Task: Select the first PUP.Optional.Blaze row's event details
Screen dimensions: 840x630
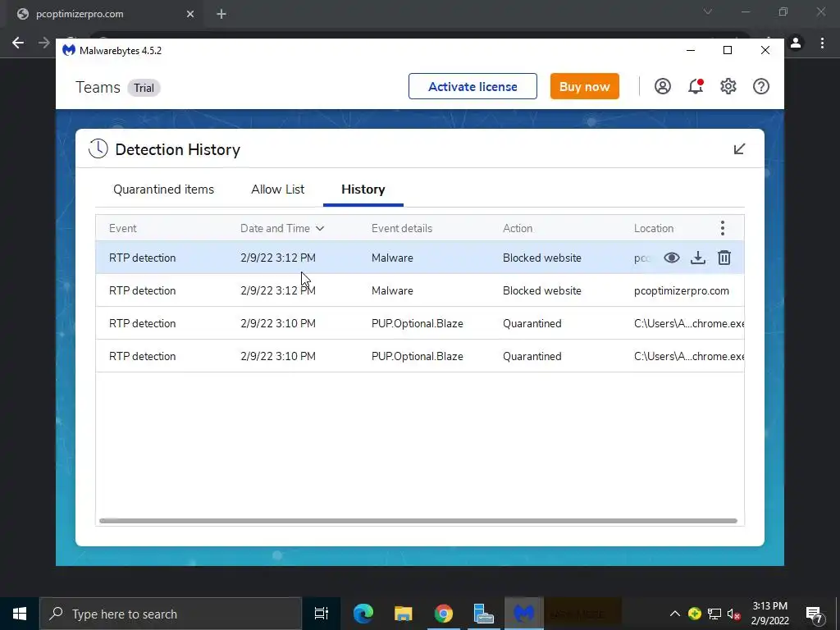Action: coord(418,323)
